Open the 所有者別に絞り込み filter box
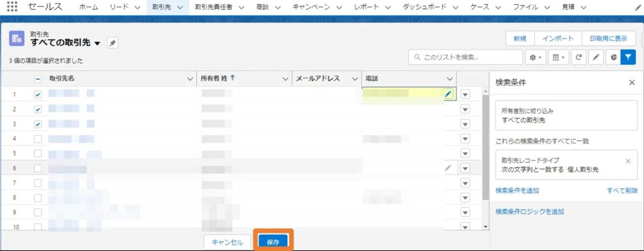 567,116
